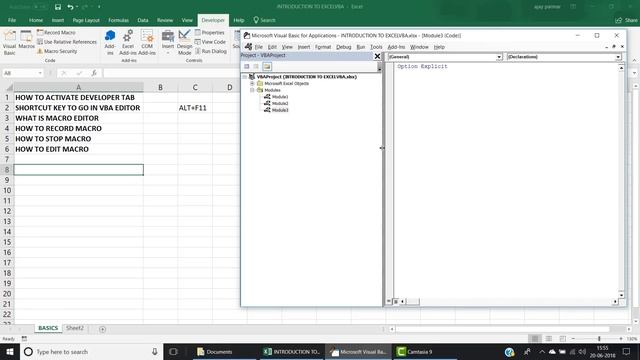Open the Macros list button
640x360 pixels.
click(26, 41)
